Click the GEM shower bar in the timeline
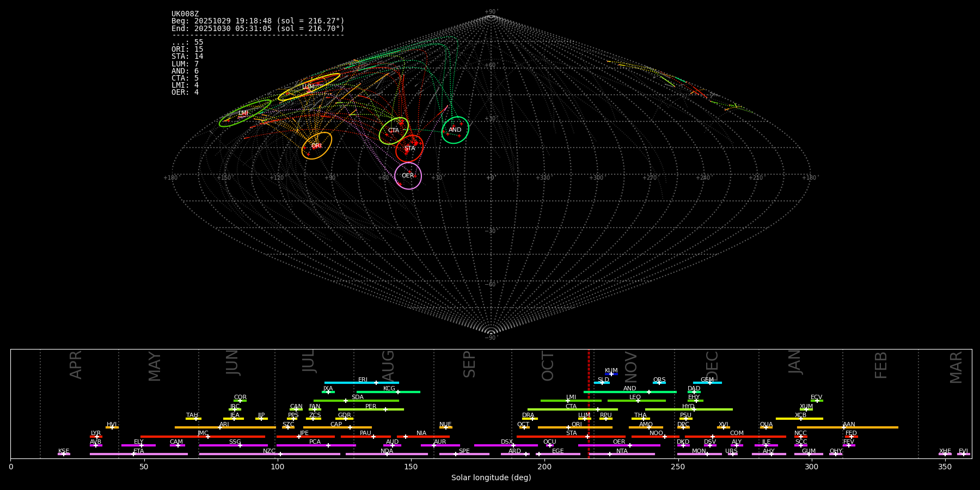The width and height of the screenshot is (980, 490). [x=707, y=383]
